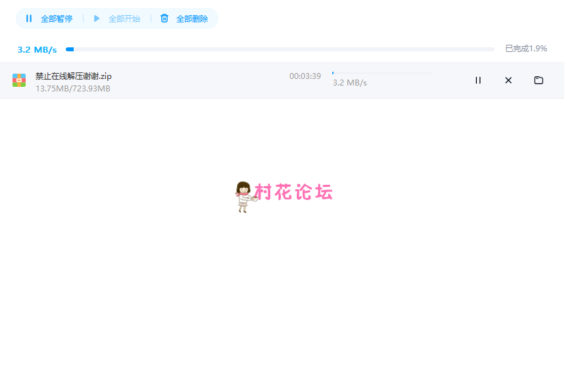This screenshot has height=392, width=567.
Task: Click the zip file's individual progress bar
Action: click(382, 73)
